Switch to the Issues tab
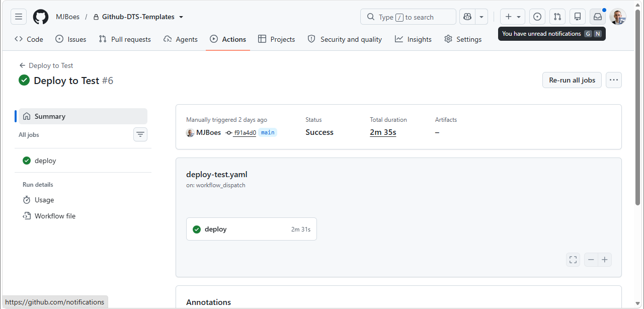The height and width of the screenshot is (309, 644). pos(71,39)
